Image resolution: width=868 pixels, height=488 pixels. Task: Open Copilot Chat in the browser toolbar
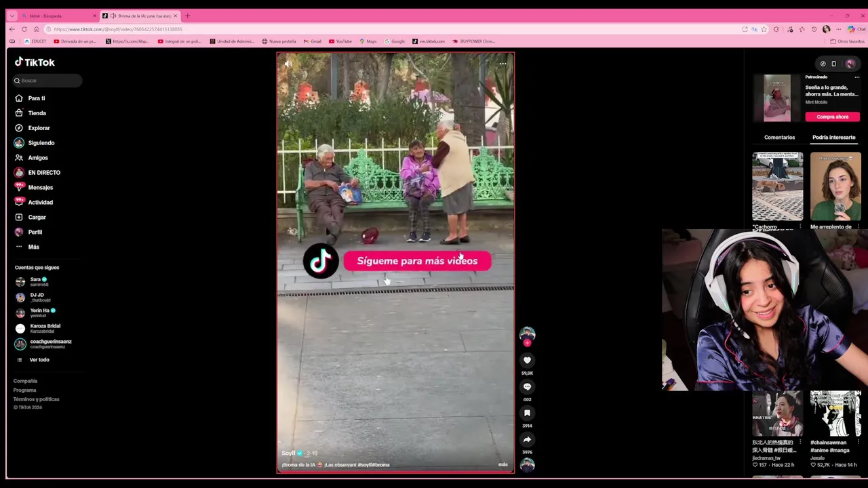coord(855,29)
